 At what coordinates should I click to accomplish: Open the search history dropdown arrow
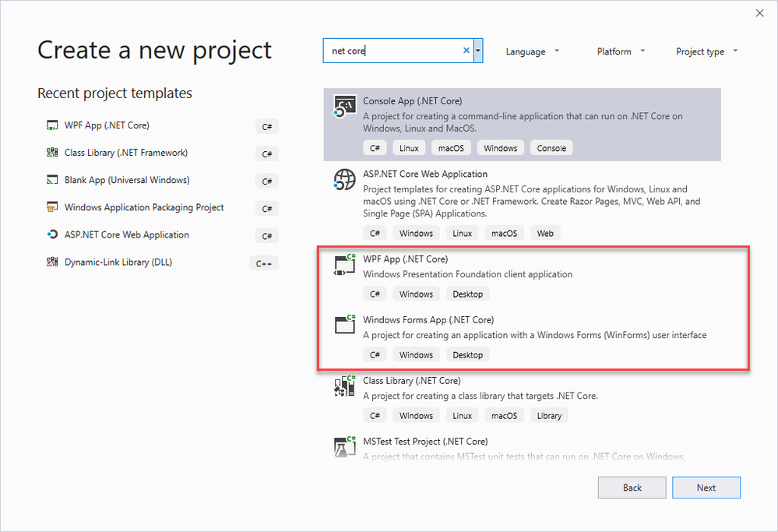[x=477, y=51]
